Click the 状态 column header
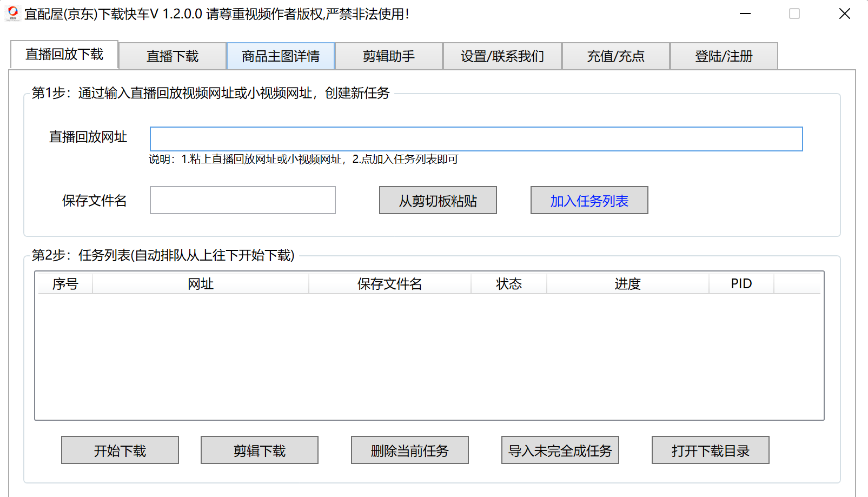This screenshot has width=868, height=497. (x=509, y=283)
